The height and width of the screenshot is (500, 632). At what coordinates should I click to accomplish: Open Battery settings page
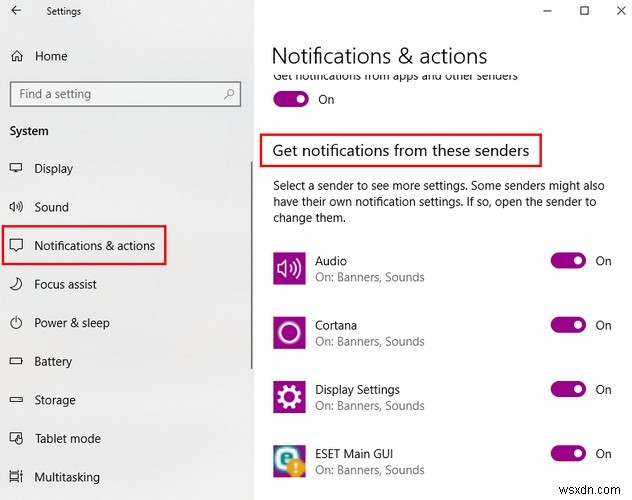[53, 361]
